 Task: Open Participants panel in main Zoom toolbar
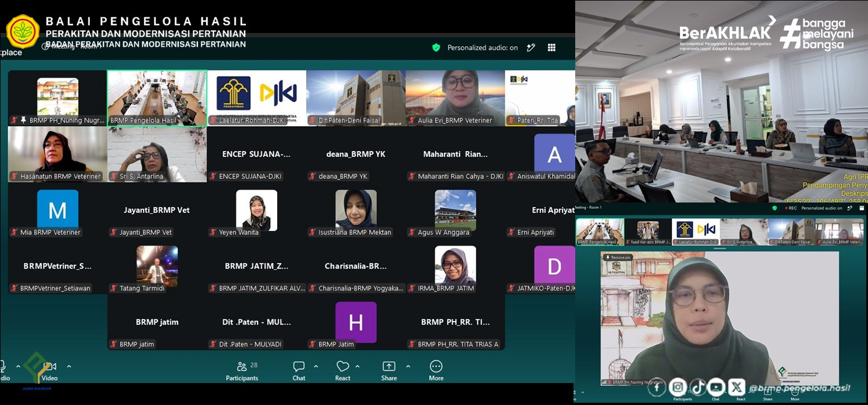tap(242, 371)
